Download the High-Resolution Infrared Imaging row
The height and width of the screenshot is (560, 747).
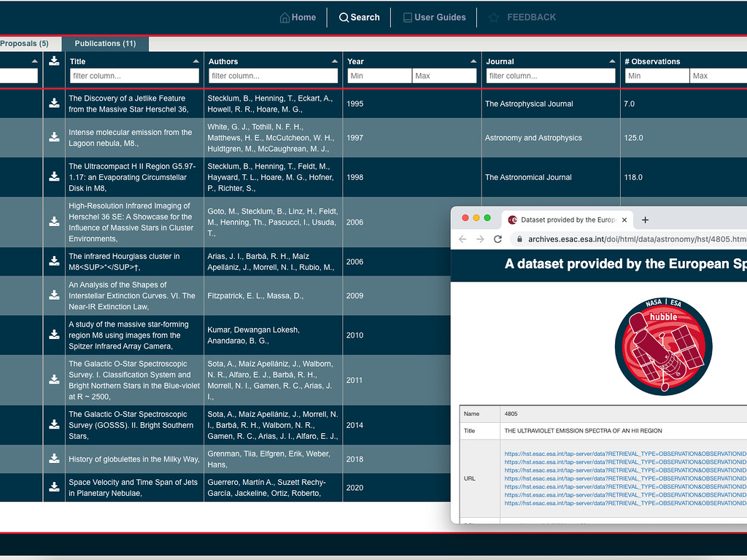[54, 222]
